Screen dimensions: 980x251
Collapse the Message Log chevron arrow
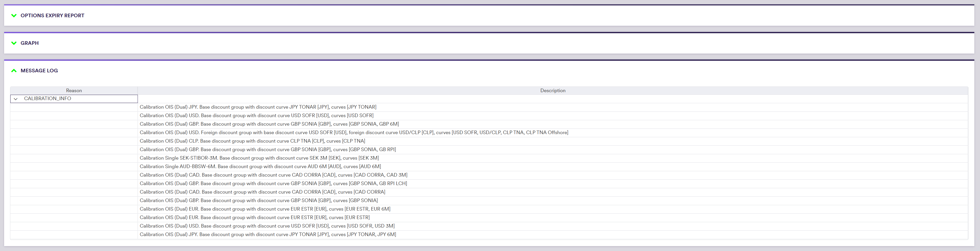[x=14, y=71]
